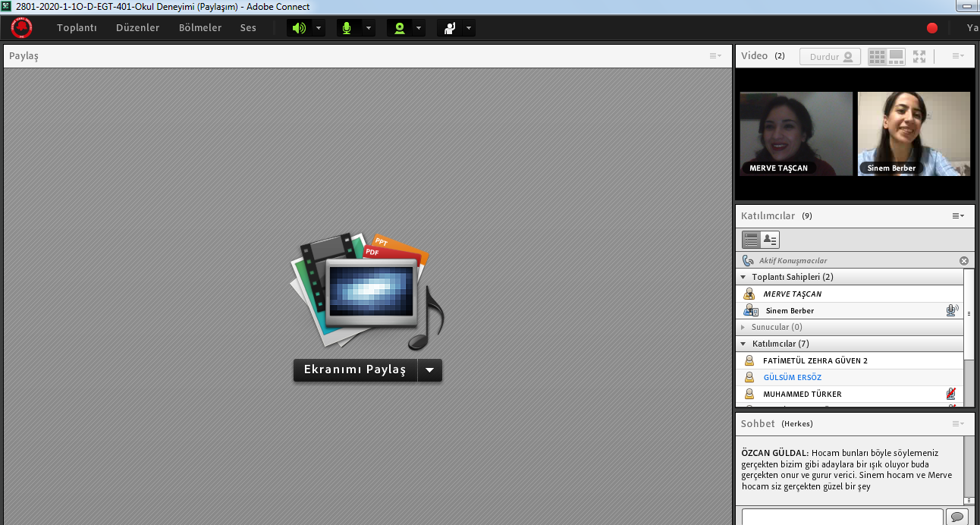Mute the speaker audio icon
Image resolution: width=980 pixels, height=525 pixels.
(x=300, y=28)
